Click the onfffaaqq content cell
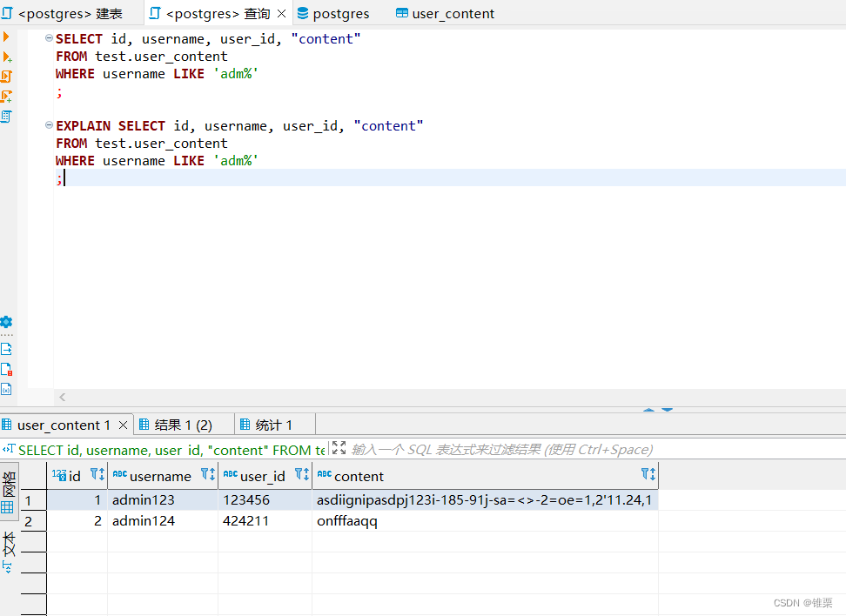This screenshot has height=616, width=846. click(x=485, y=521)
